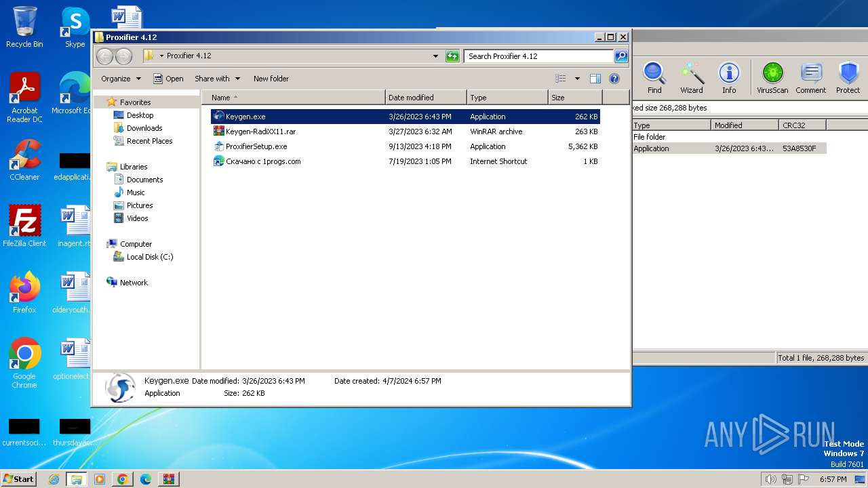Expand address bar history dropdown

point(435,56)
